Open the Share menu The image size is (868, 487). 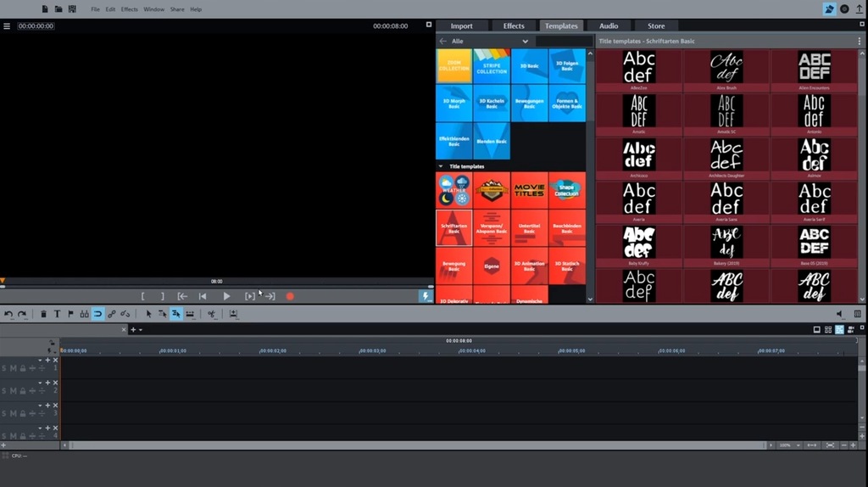[x=177, y=9]
